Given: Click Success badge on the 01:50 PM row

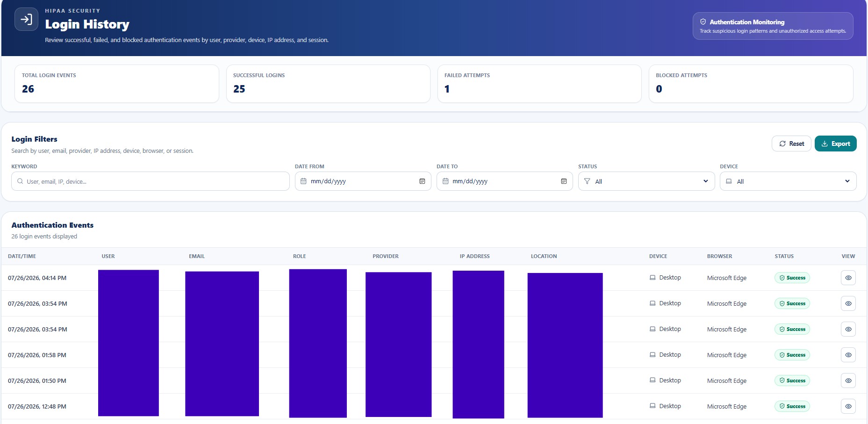Looking at the screenshot, I should coord(792,381).
